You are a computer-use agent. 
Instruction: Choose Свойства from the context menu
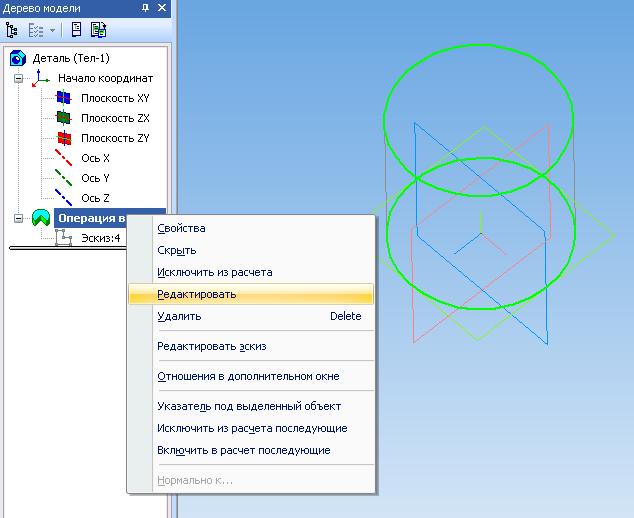click(251, 228)
